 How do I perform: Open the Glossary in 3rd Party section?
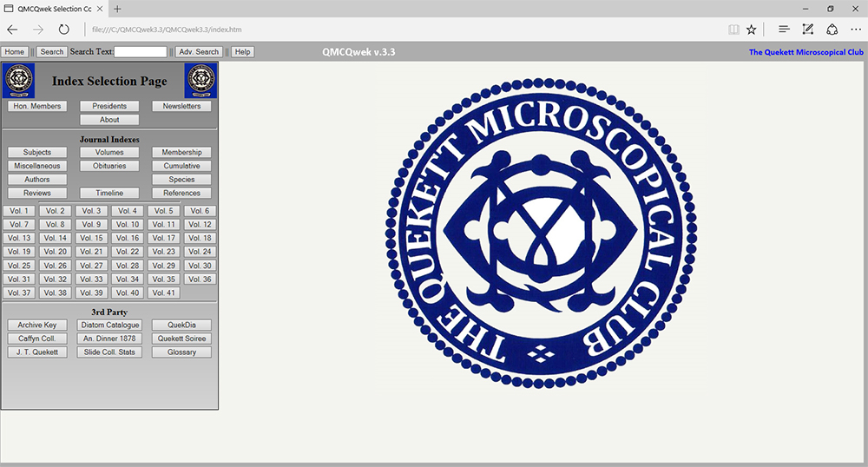click(181, 352)
